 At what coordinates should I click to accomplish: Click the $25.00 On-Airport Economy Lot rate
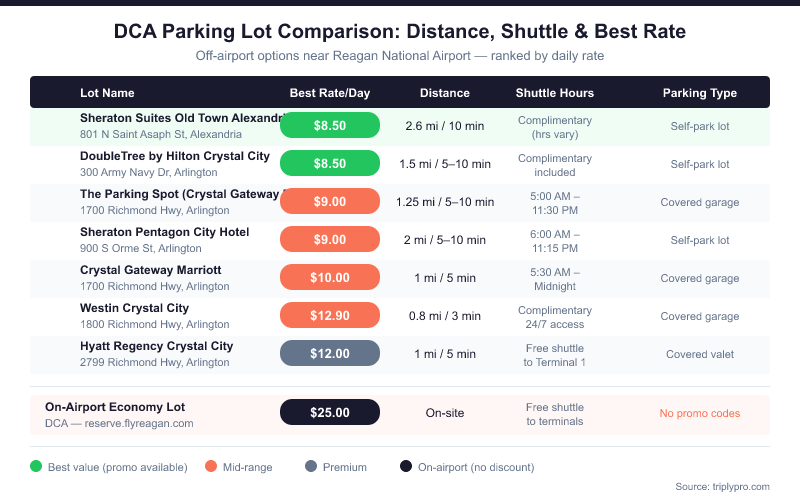[330, 412]
